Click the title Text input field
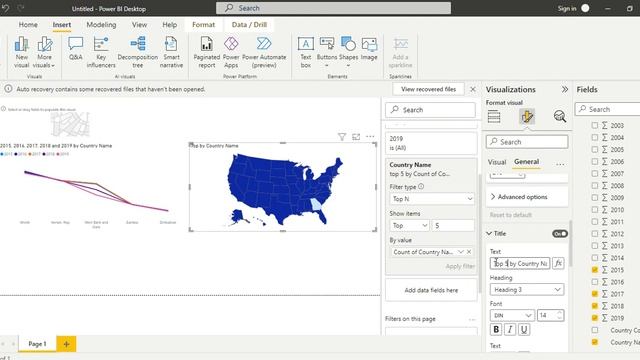Image resolution: width=640 pixels, height=360 pixels. pyautogui.click(x=520, y=263)
